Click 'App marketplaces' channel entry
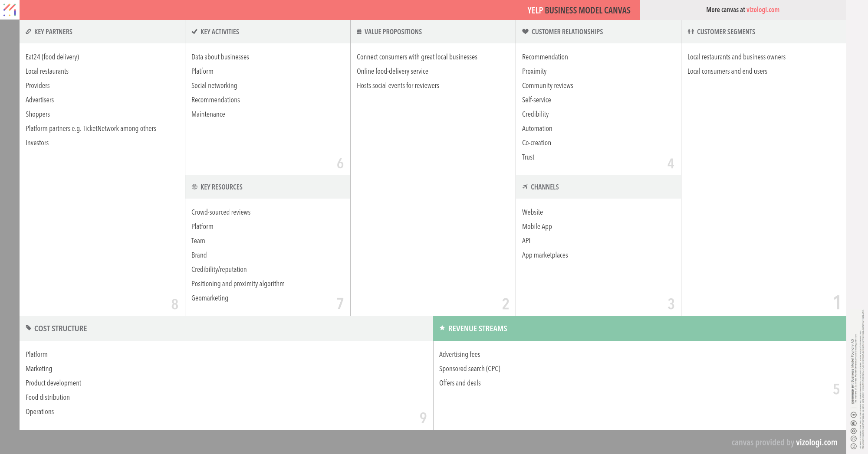 545,255
